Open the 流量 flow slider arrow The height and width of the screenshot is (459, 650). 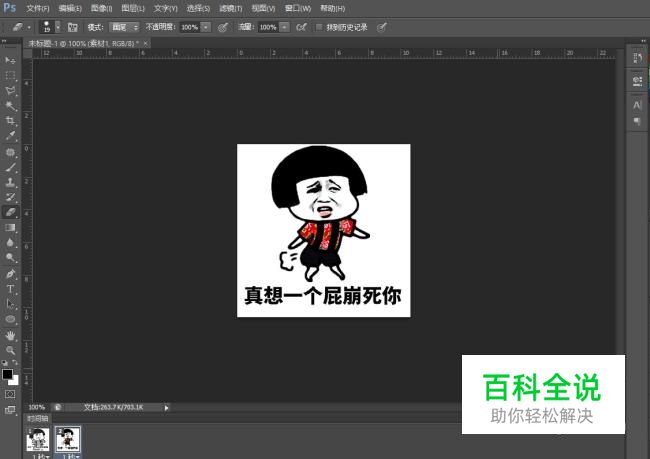[284, 27]
